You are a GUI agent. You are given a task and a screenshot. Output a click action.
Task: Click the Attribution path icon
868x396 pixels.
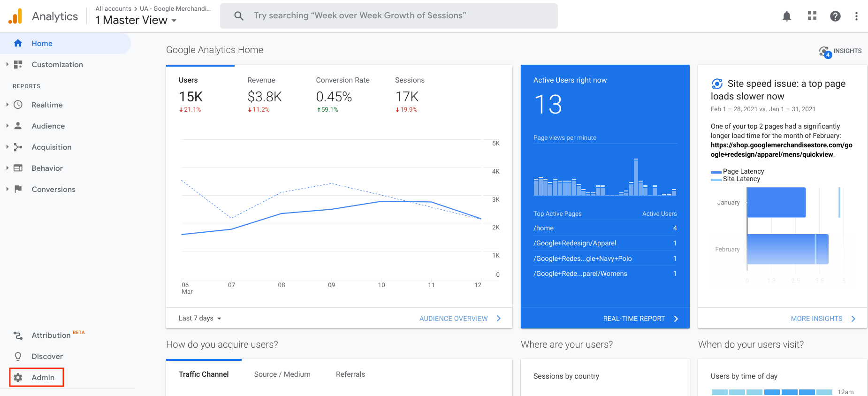click(x=18, y=335)
